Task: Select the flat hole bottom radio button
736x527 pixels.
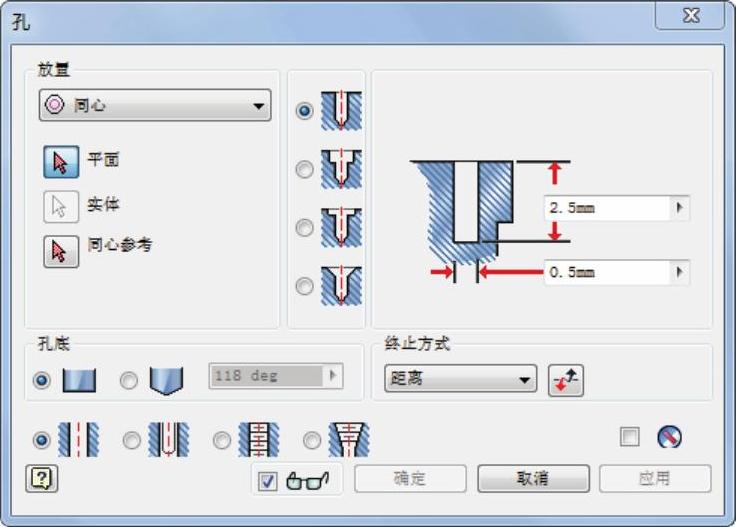Action: (42, 380)
